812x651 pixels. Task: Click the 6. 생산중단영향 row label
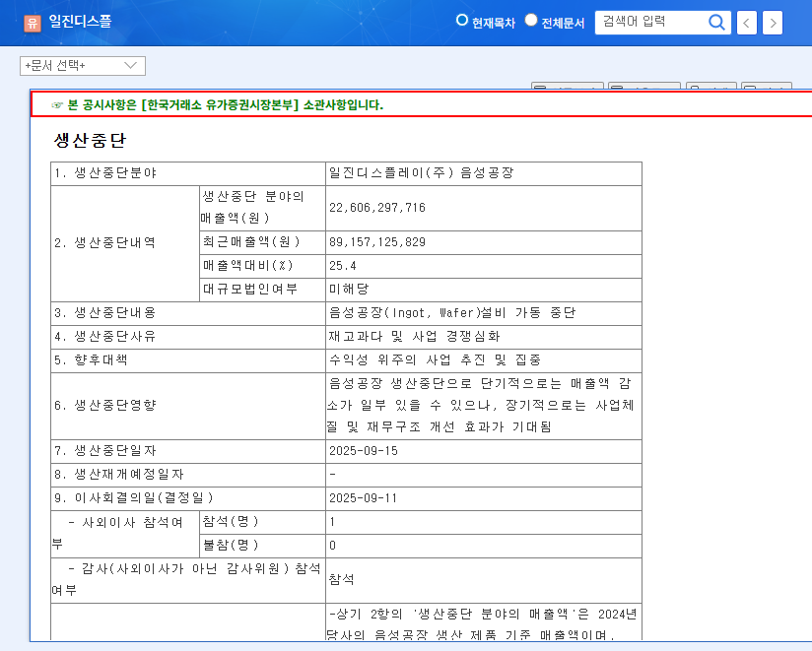tap(105, 405)
